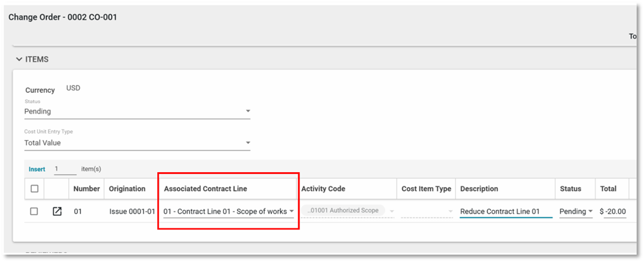This screenshot has width=644, height=262.
Task: Click the Authorized Scope activity chip
Action: 343,211
